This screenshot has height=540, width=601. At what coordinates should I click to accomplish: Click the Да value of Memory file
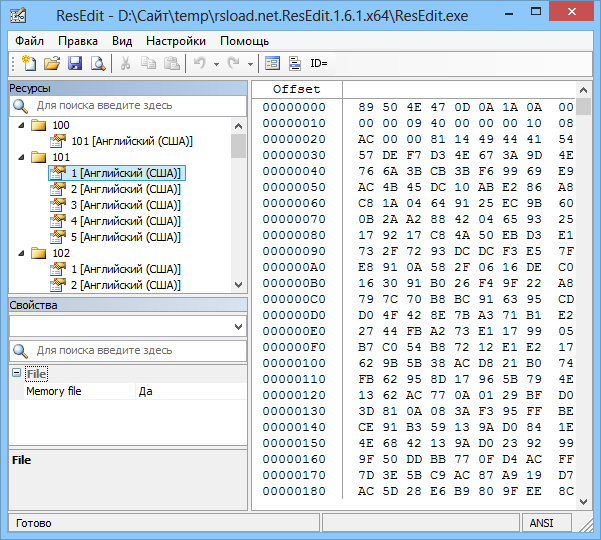pos(146,391)
